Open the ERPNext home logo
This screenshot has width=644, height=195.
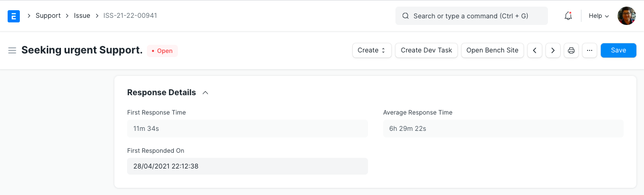tap(14, 16)
